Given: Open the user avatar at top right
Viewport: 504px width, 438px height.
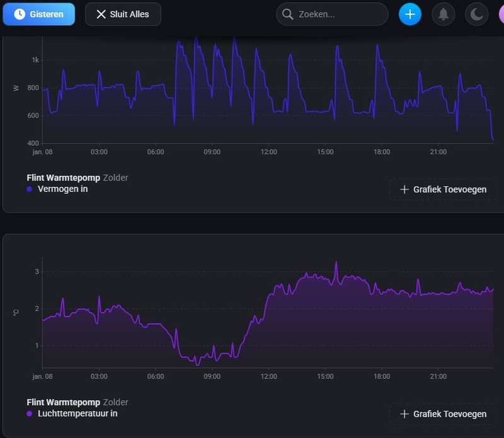Looking at the screenshot, I should pos(501,14).
